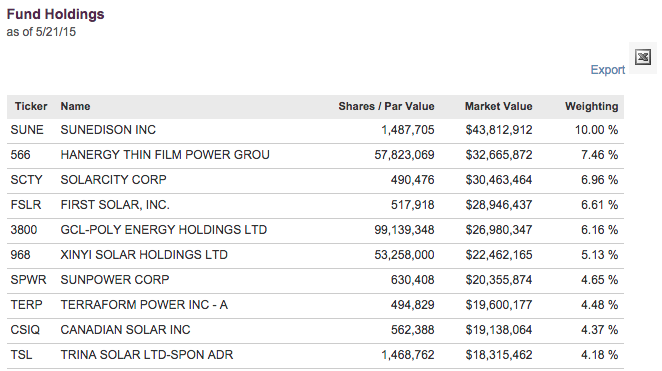
Task: Click the SCTY ticker cell
Action: (27, 180)
